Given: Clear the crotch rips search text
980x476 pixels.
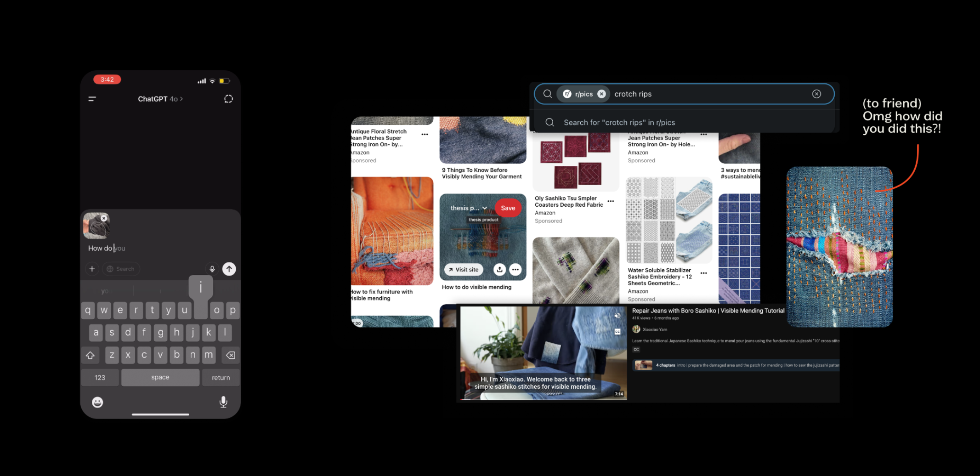Looking at the screenshot, I should pos(816,94).
